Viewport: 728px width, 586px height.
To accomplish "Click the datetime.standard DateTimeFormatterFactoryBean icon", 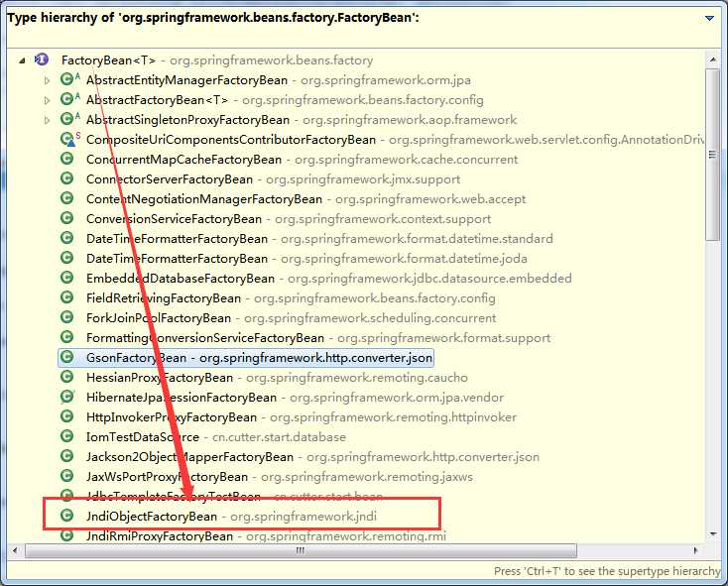I will tap(67, 238).
